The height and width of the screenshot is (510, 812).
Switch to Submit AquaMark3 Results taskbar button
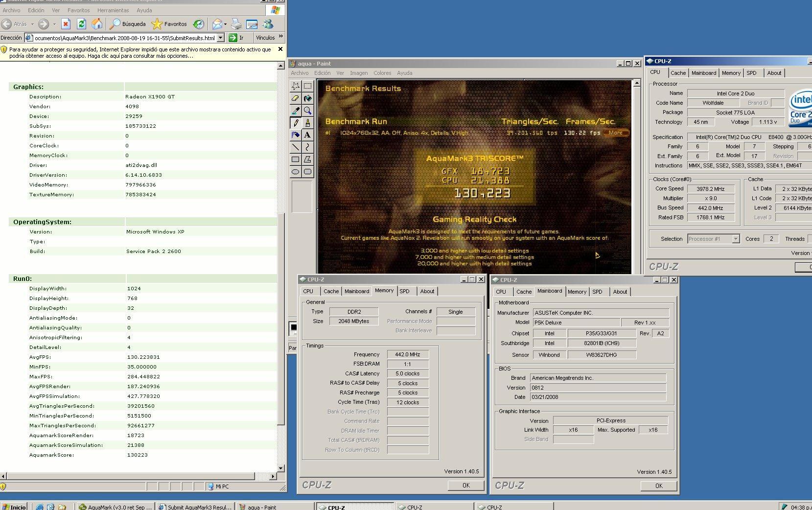click(x=195, y=507)
